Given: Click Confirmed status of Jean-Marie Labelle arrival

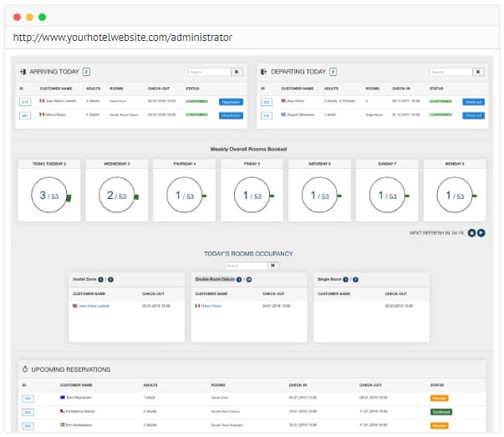Looking at the screenshot, I should click(196, 101).
